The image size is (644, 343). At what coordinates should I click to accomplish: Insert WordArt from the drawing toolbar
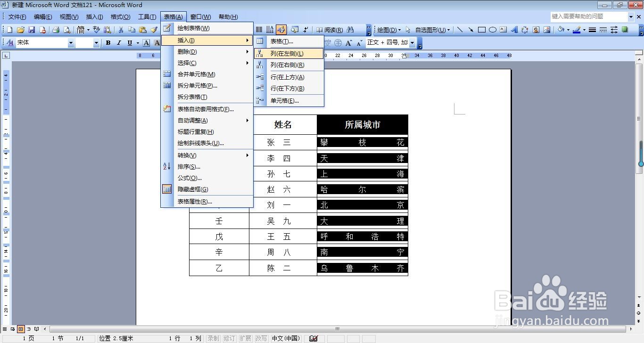coord(514,30)
